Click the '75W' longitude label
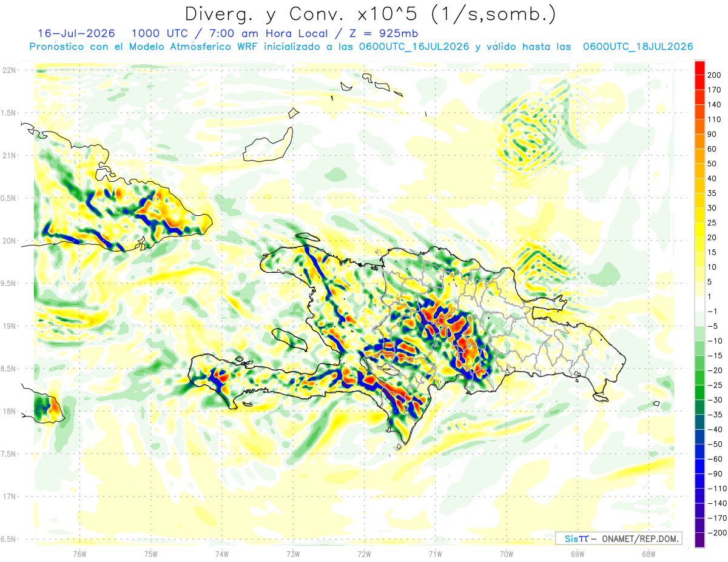 pos(150,554)
